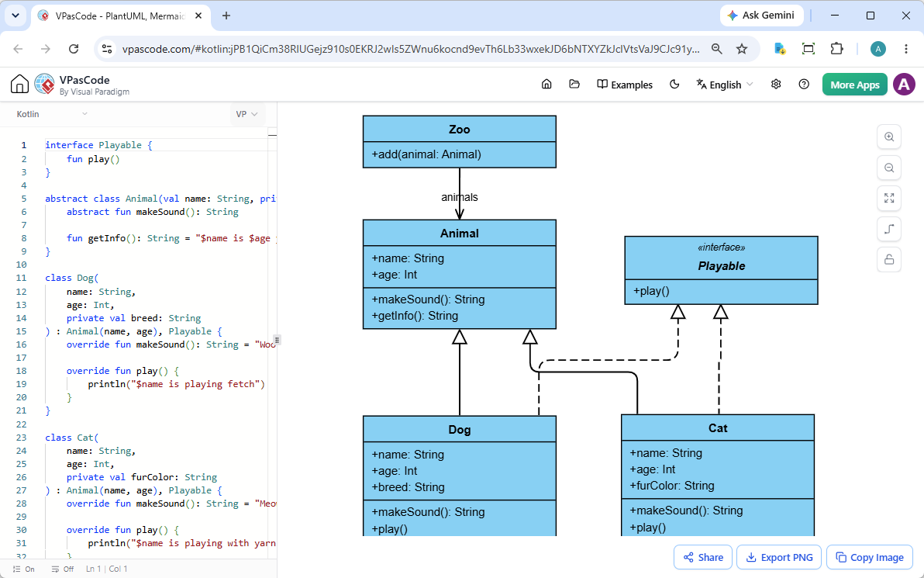This screenshot has height=578, width=924.
Task: Open the folder icon in the toolbar
Action: (574, 85)
